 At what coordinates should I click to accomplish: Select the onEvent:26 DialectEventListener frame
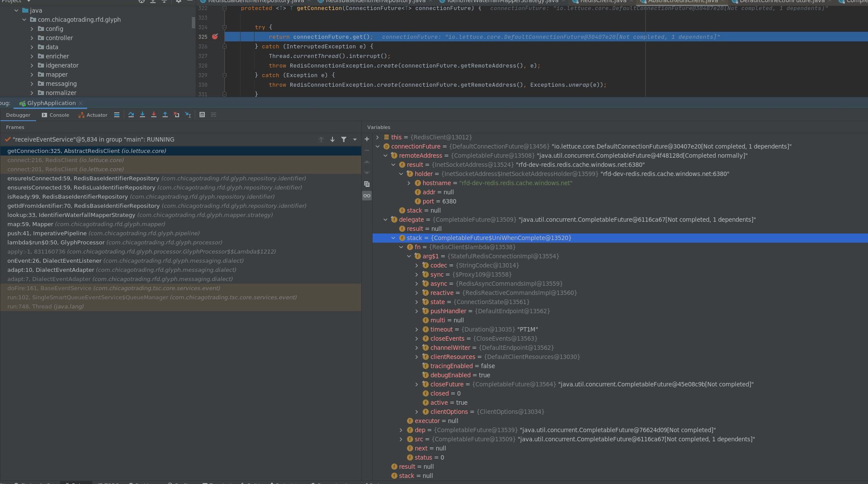[x=54, y=261]
